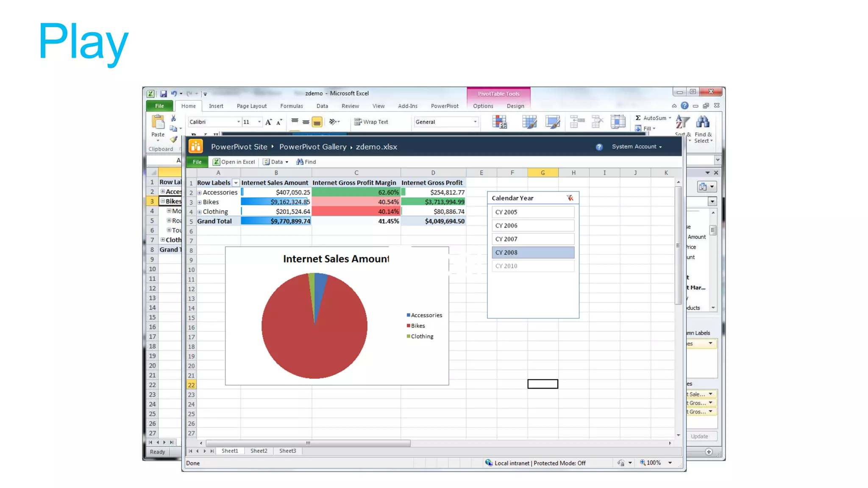Screen dimensions: 868x488
Task: Clear the Calendar Year slicer filter
Action: pos(570,198)
